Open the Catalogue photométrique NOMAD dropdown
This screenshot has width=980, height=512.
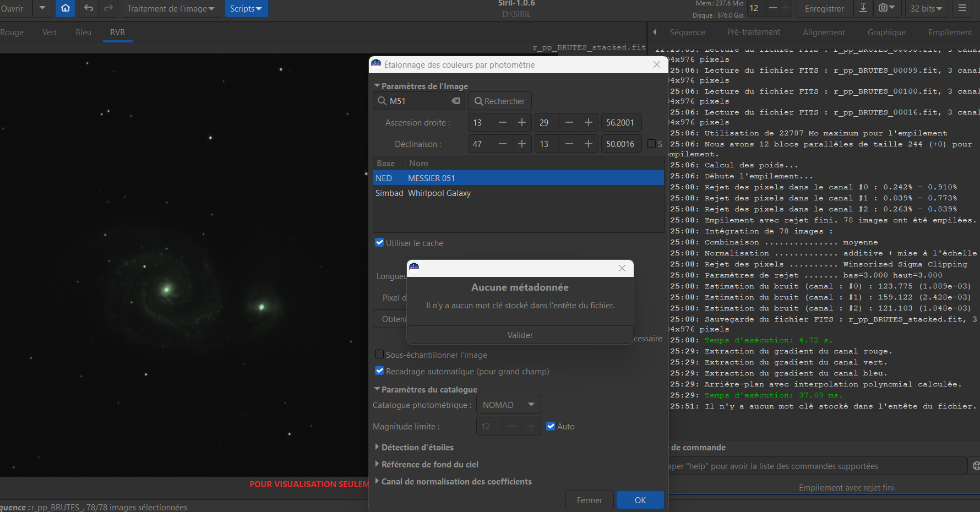(509, 405)
